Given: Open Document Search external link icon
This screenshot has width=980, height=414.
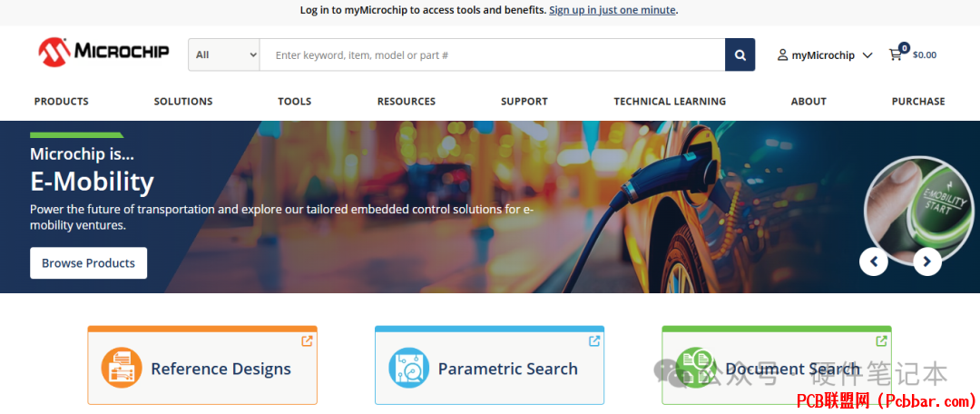Looking at the screenshot, I should pos(881,340).
